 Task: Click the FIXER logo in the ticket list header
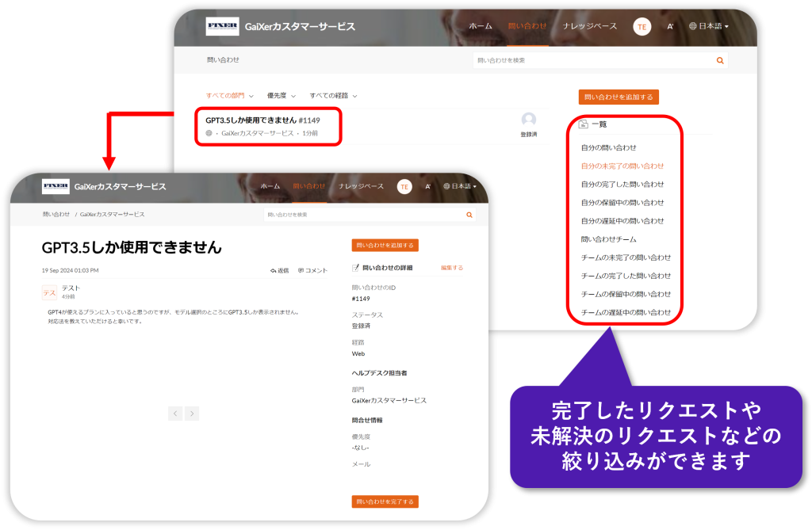point(222,27)
